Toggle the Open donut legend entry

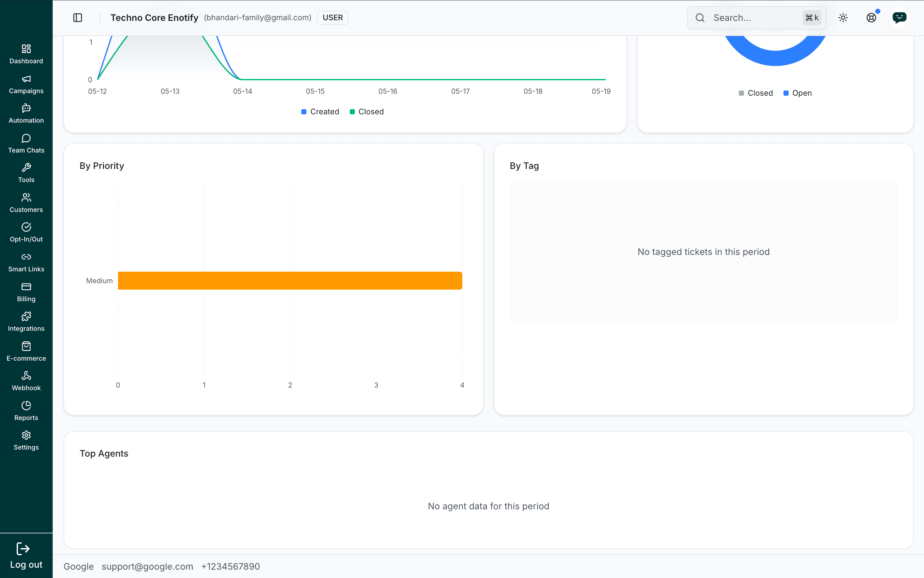(x=798, y=93)
